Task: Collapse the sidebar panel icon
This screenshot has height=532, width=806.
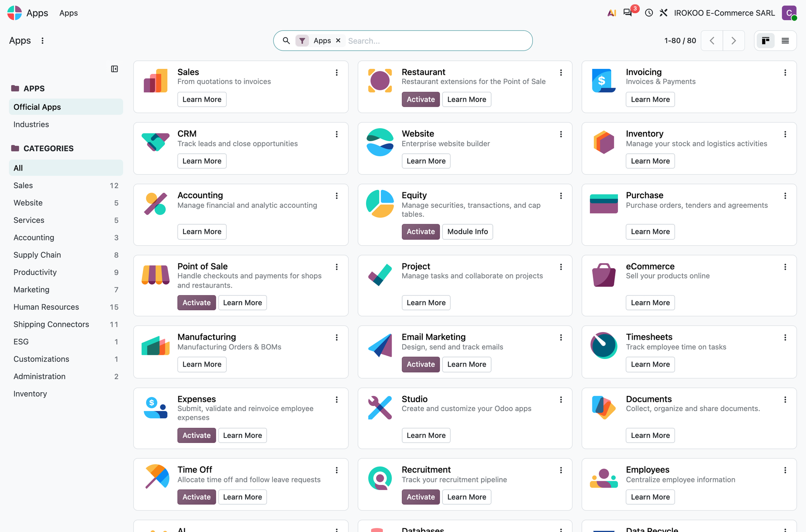Action: coord(114,69)
